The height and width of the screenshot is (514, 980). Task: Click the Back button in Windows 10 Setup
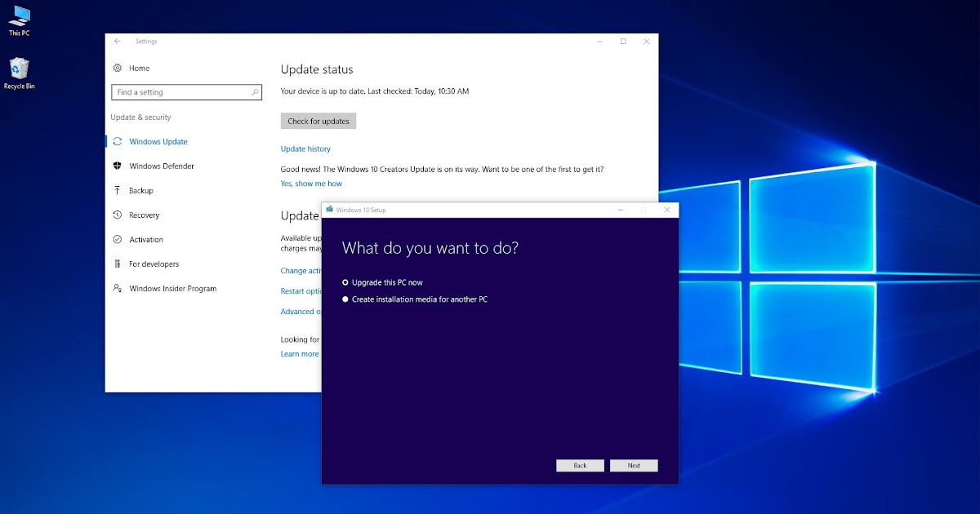click(580, 466)
